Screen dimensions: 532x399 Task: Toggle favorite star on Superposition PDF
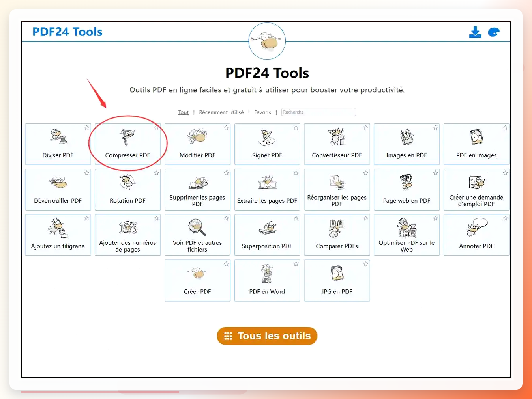[x=296, y=218]
